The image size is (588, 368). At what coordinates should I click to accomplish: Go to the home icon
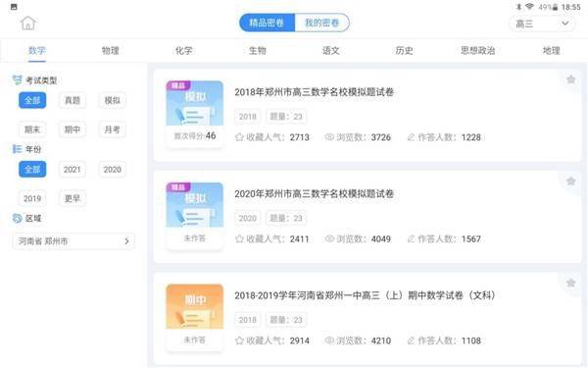click(x=27, y=23)
